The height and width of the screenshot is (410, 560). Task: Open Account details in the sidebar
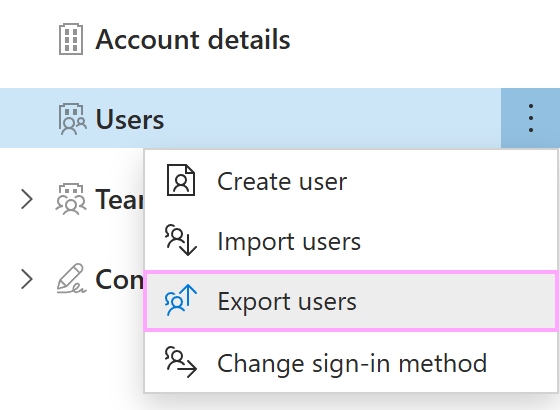click(x=192, y=39)
